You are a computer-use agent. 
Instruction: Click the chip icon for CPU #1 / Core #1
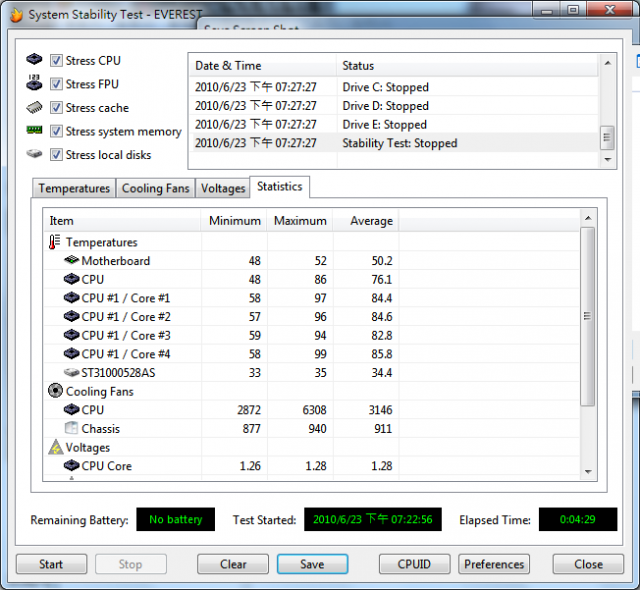(x=71, y=297)
